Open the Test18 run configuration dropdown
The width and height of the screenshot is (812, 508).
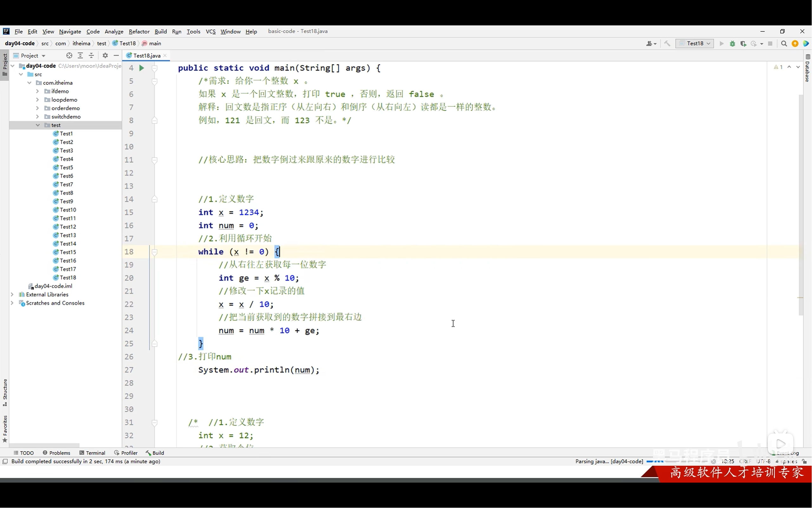coord(694,44)
